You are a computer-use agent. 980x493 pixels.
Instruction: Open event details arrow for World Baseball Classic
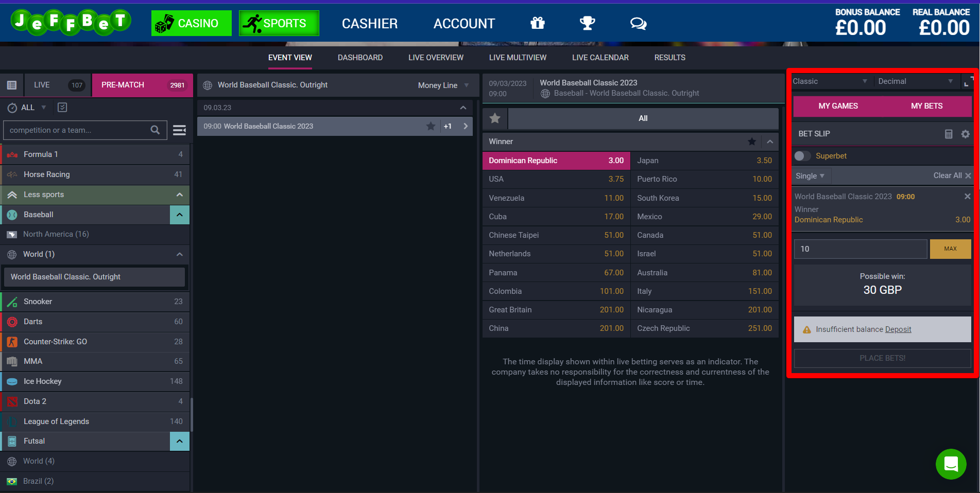coord(466,126)
